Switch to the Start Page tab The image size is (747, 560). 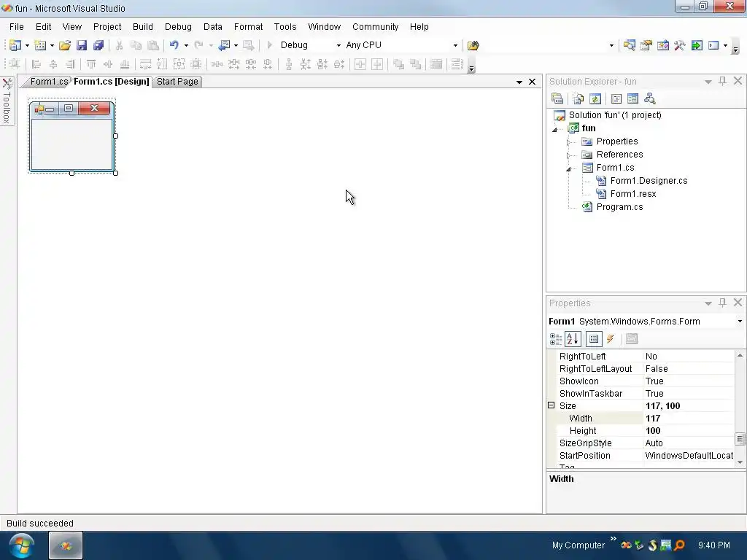[177, 82]
